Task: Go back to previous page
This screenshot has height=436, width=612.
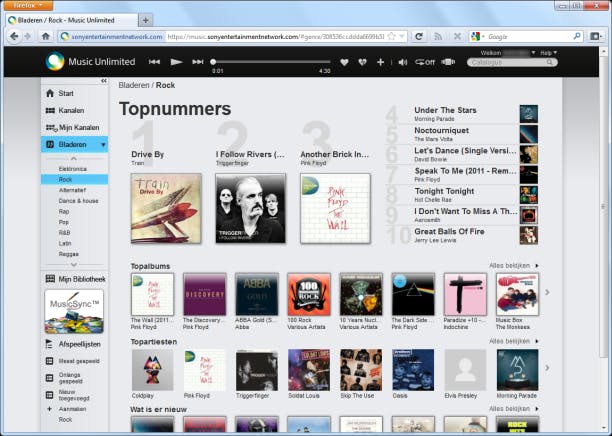Action: 14,36
